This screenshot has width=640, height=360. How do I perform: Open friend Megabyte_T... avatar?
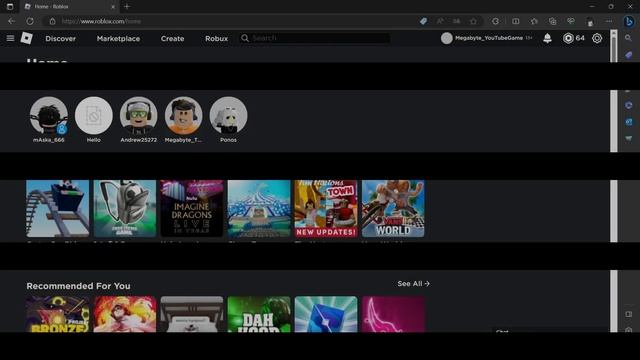pyautogui.click(x=183, y=116)
